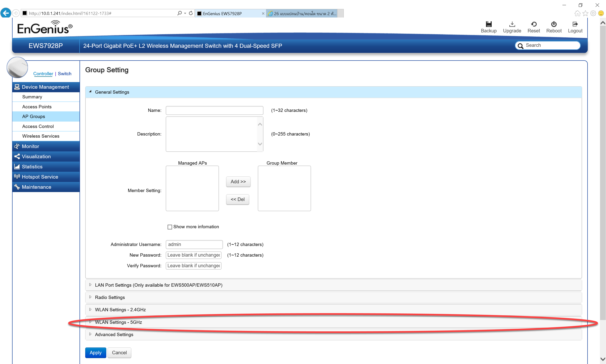Click the Apply button

point(95,352)
